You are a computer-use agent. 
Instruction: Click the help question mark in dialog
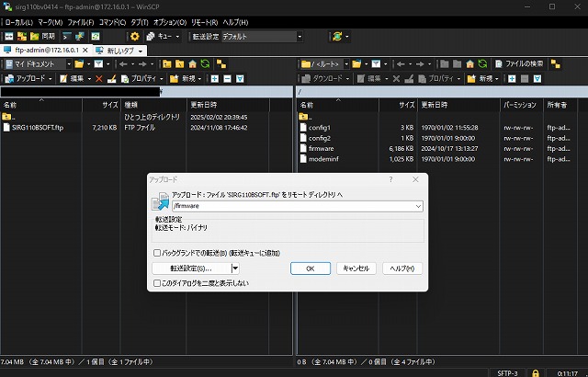(390, 180)
